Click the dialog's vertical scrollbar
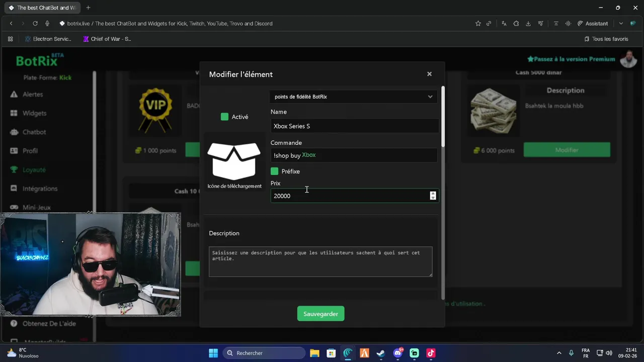 (443, 117)
